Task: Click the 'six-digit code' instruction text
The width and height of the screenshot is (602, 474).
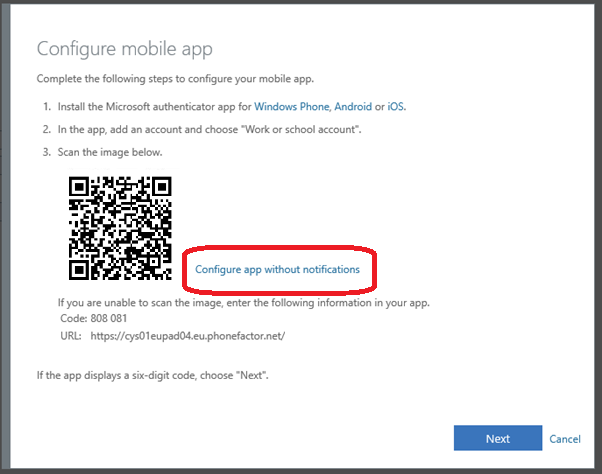Action: 152,375
